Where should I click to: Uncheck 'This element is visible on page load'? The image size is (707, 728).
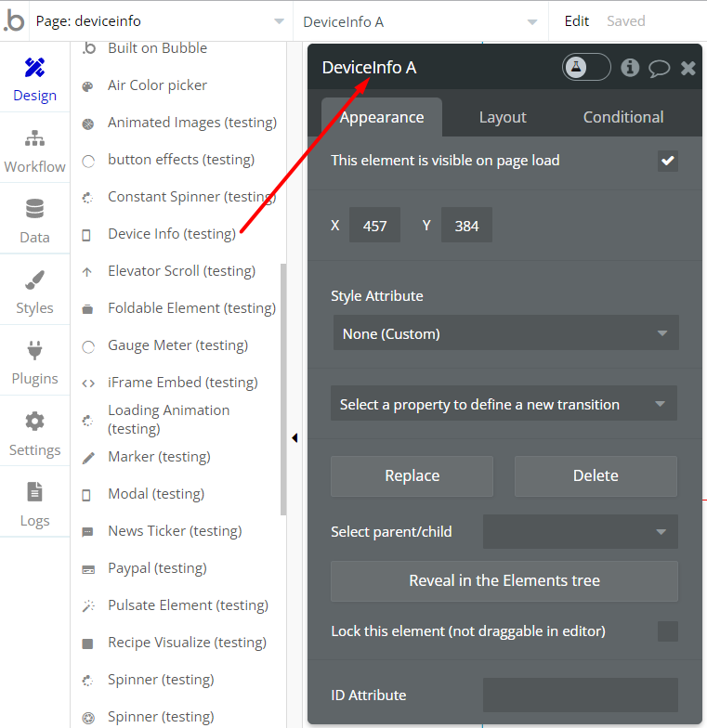click(667, 162)
